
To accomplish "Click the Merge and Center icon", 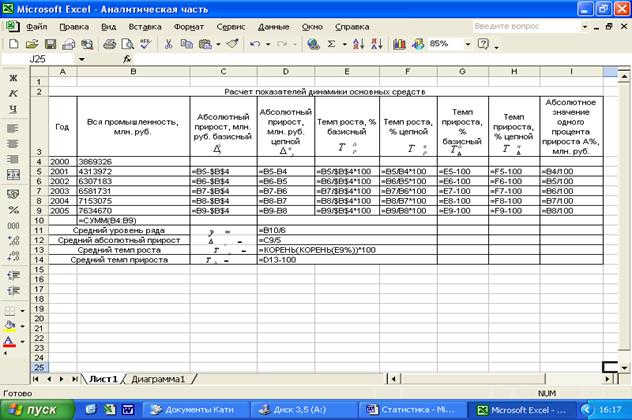I will 14,176.
